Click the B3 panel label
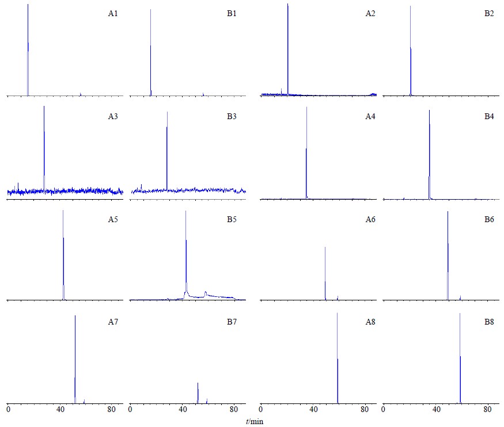 pyautogui.click(x=232, y=117)
